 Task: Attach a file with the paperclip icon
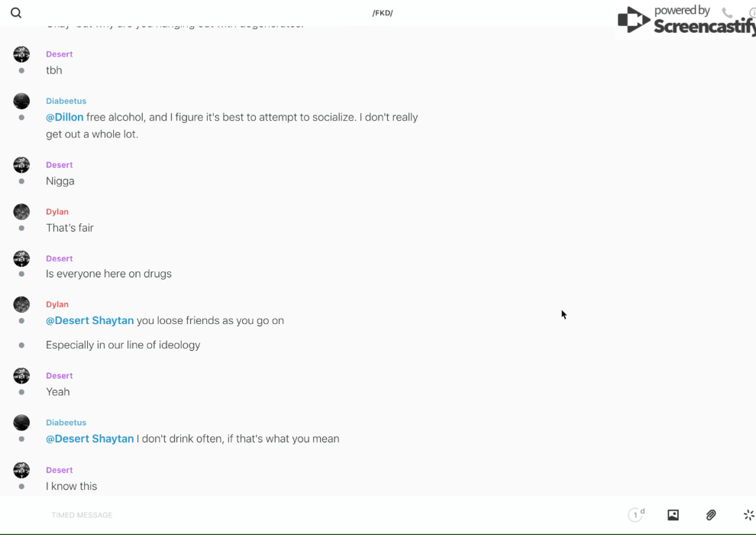pos(711,515)
